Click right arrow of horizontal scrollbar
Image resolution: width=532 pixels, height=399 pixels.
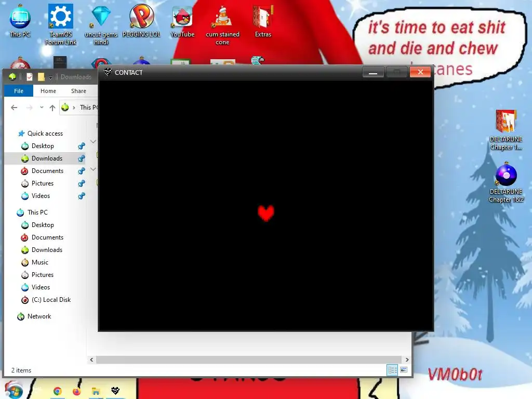pos(407,360)
